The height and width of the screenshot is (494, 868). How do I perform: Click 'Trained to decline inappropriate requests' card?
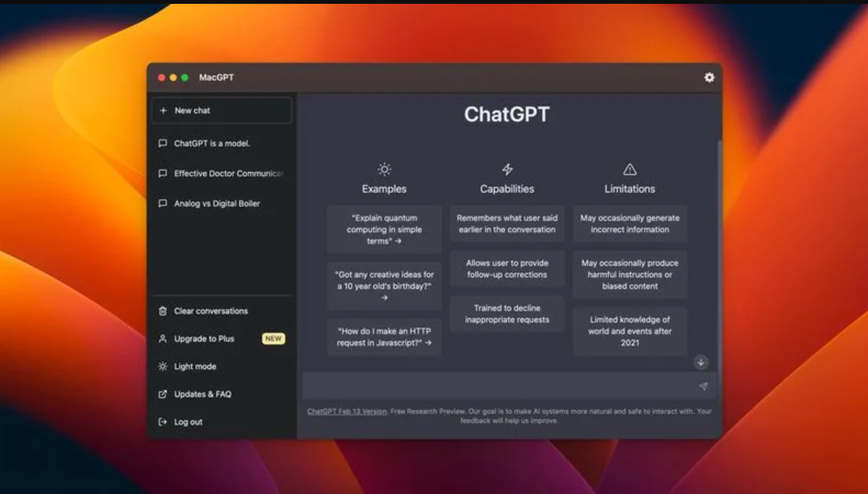coord(507,314)
